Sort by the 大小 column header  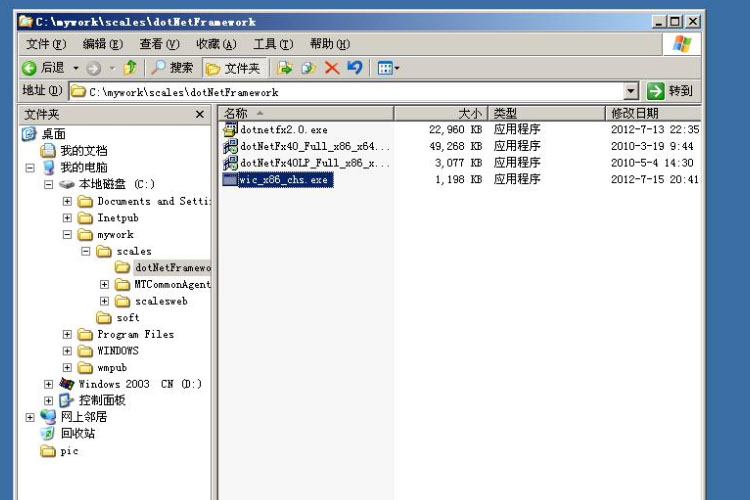point(441,113)
